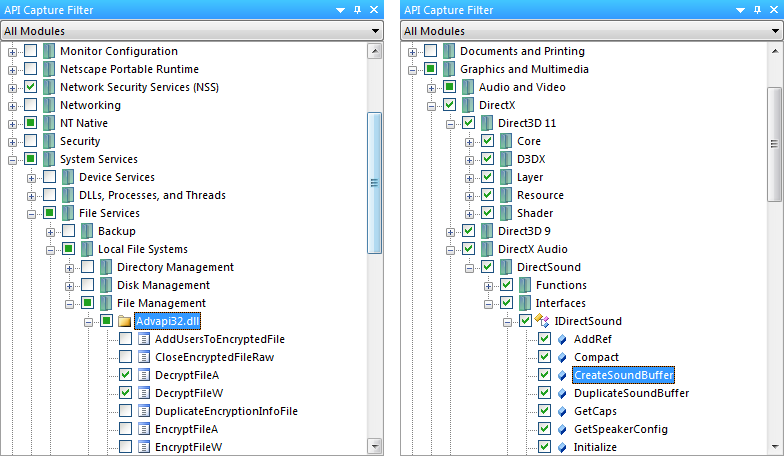The height and width of the screenshot is (456, 784).
Task: Uncheck the DecryptFileW checkbox
Action: [x=126, y=393]
